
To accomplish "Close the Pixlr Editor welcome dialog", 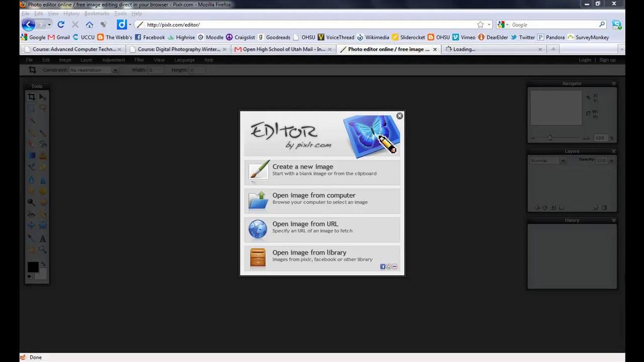I will point(399,116).
